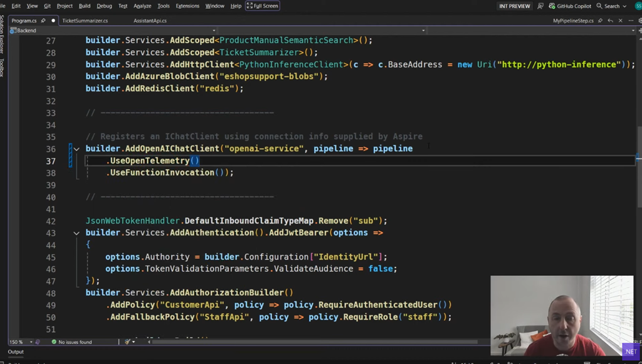
Task: Click the green No issues found indicator
Action: (71, 342)
